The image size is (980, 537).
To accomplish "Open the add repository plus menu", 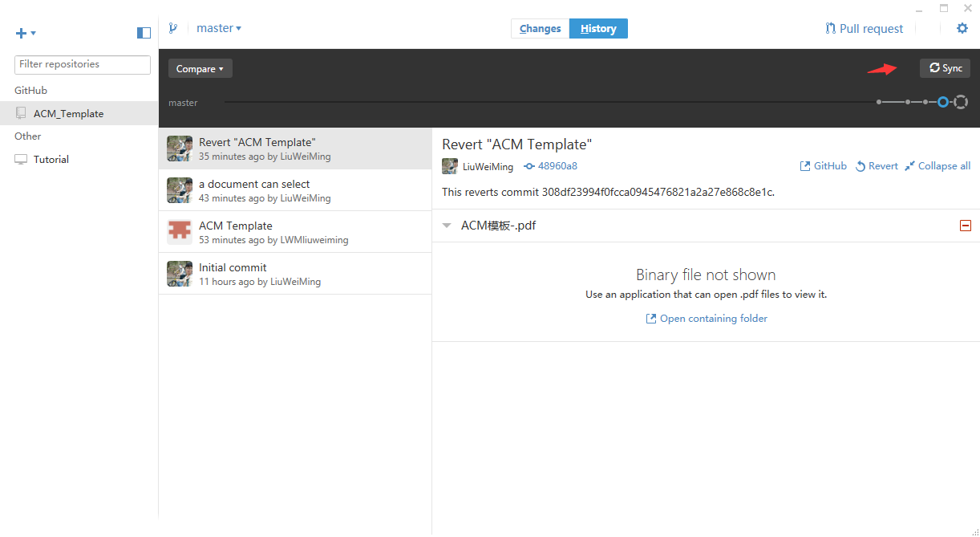I will [x=25, y=33].
